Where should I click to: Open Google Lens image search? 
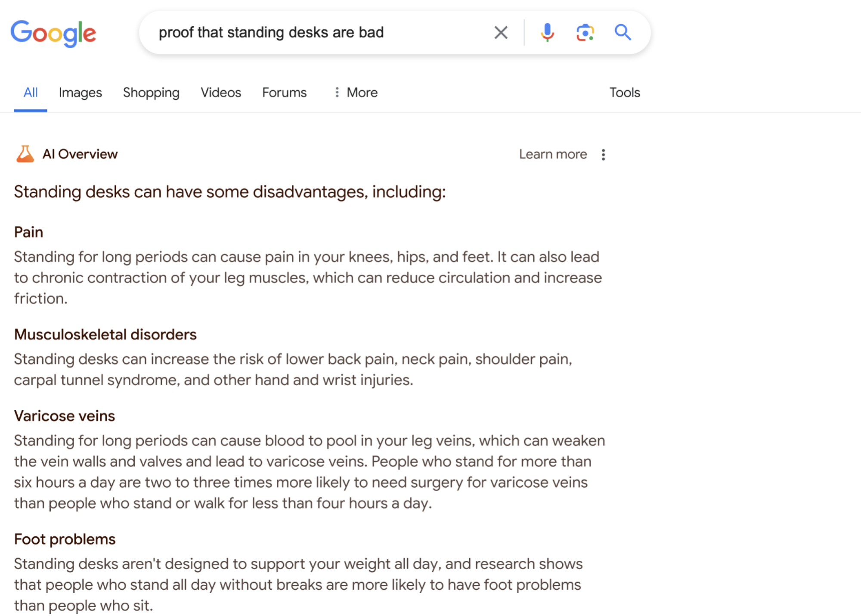[x=585, y=32]
